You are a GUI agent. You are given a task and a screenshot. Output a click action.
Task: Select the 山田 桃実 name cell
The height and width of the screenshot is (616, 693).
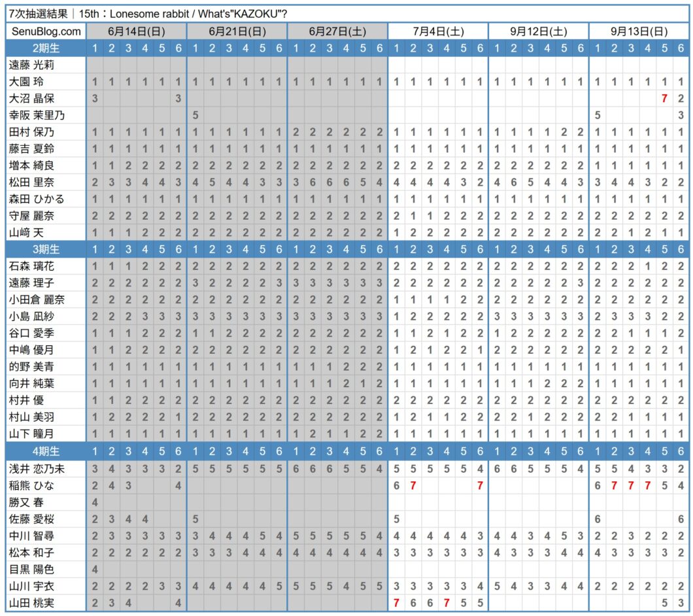(46, 603)
